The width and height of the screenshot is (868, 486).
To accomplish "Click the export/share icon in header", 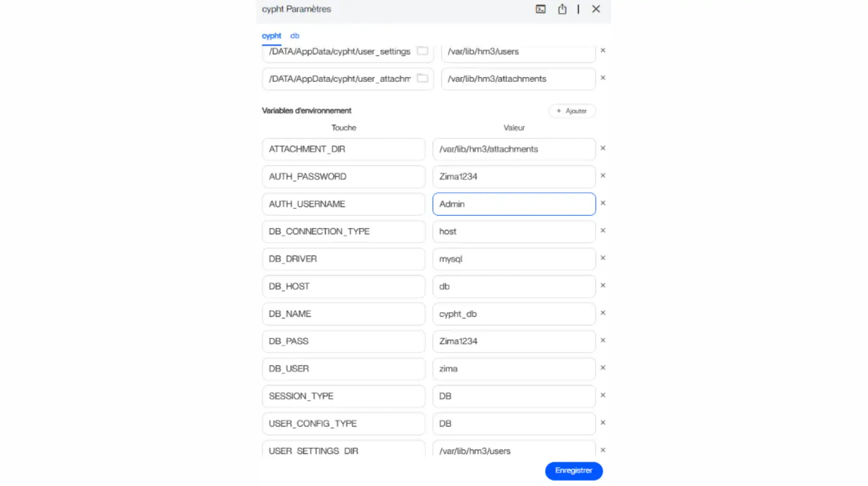I will (x=562, y=9).
